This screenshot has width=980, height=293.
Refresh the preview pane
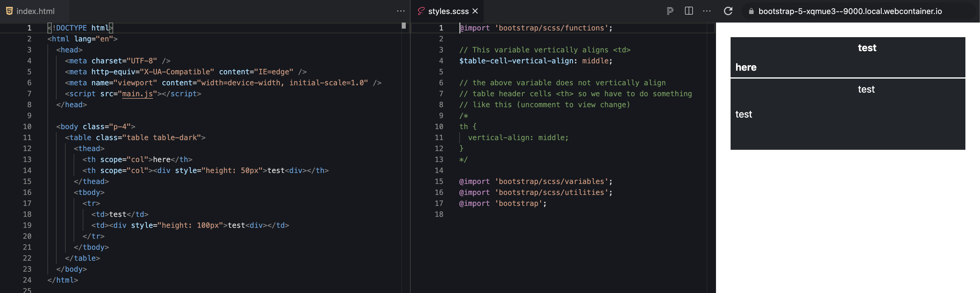(x=728, y=11)
